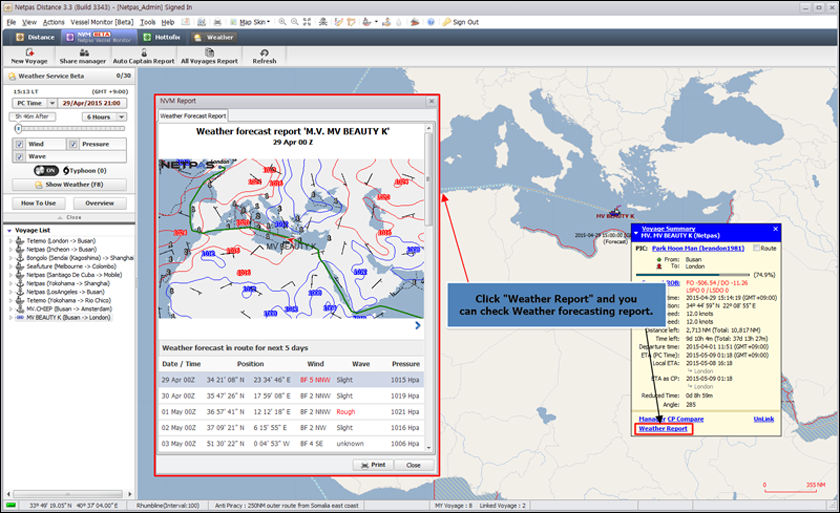840x513 pixels.
Task: Click the date field 29/Apr/2015 21:00
Action: [92, 103]
